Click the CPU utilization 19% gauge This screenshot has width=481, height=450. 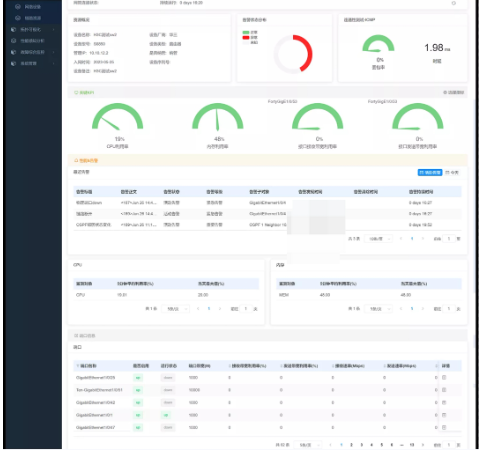point(118,117)
